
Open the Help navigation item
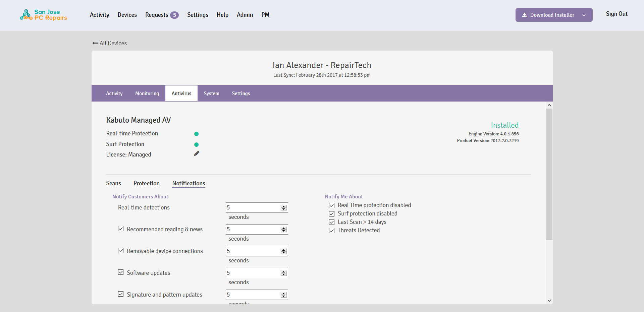click(222, 15)
